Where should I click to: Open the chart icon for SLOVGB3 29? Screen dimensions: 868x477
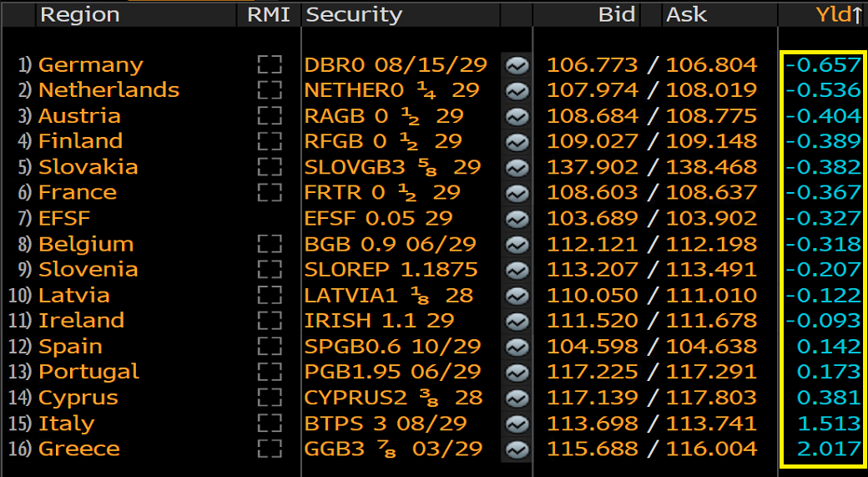pos(517,167)
